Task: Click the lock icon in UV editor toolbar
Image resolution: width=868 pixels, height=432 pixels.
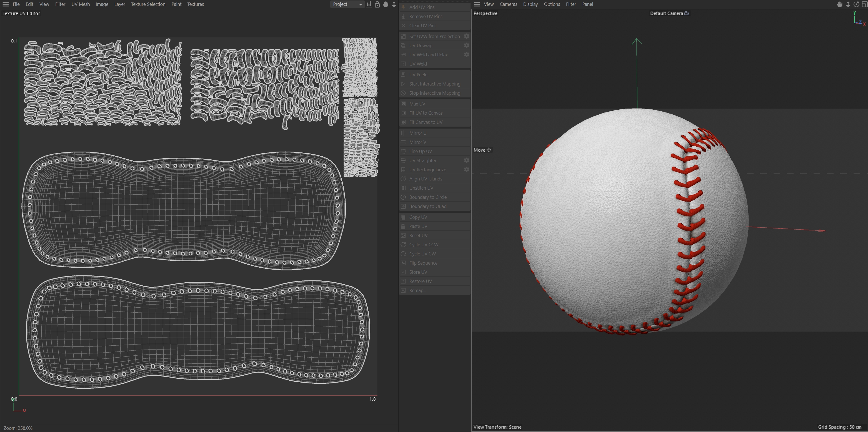Action: tap(377, 4)
